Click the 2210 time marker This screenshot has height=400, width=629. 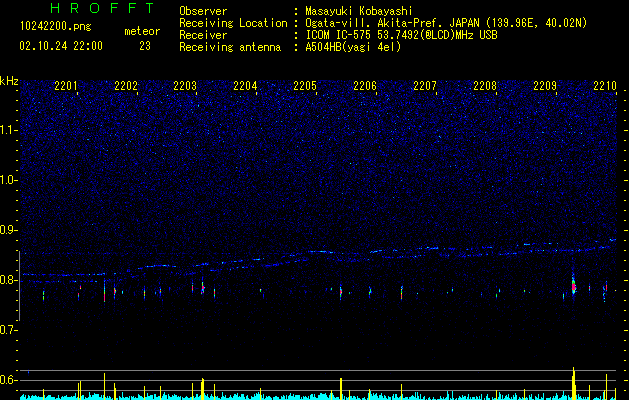point(605,86)
